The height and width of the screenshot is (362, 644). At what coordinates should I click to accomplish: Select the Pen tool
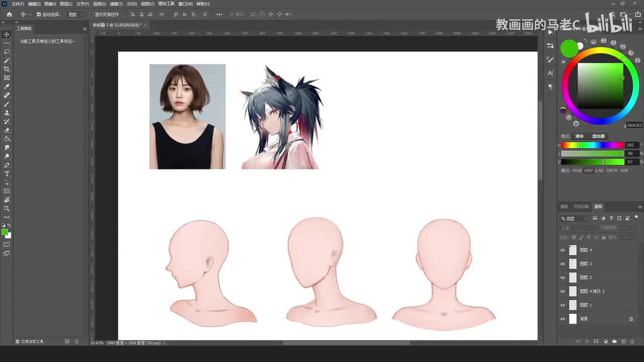pos(7,165)
